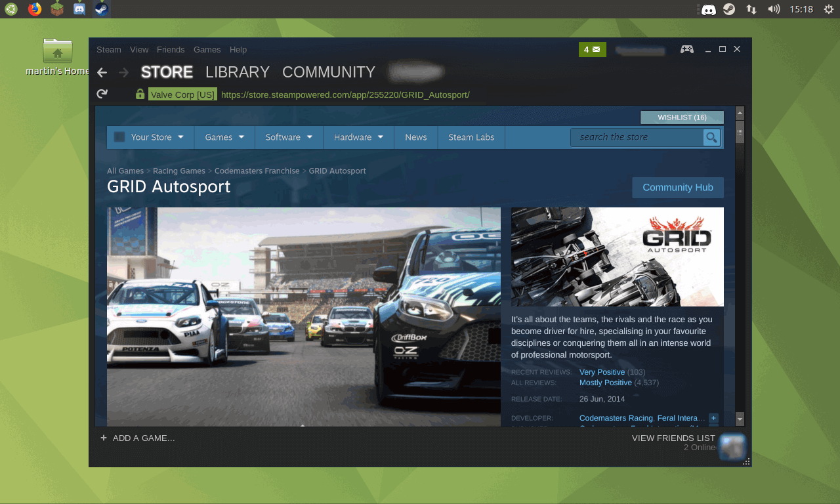
Task: Switch to the STORE tab
Action: (167, 72)
